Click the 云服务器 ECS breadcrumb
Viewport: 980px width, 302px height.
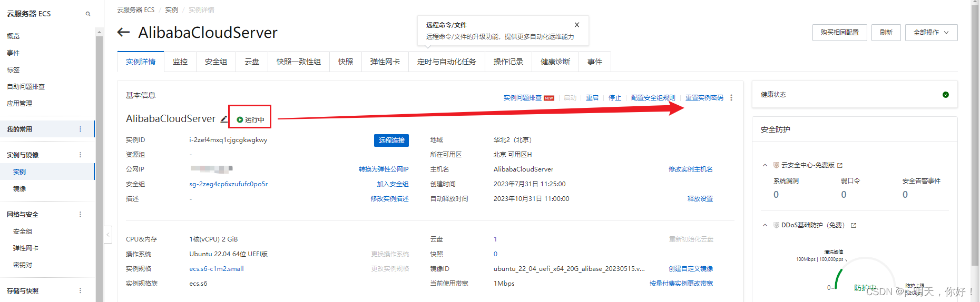click(x=136, y=10)
